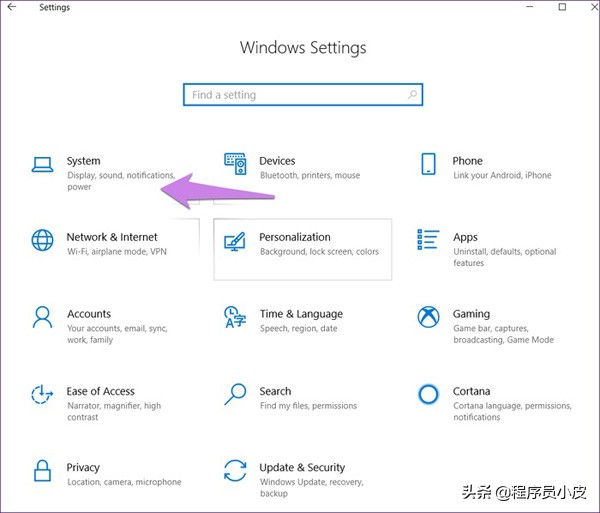Select the Update & Security heading

tap(302, 467)
